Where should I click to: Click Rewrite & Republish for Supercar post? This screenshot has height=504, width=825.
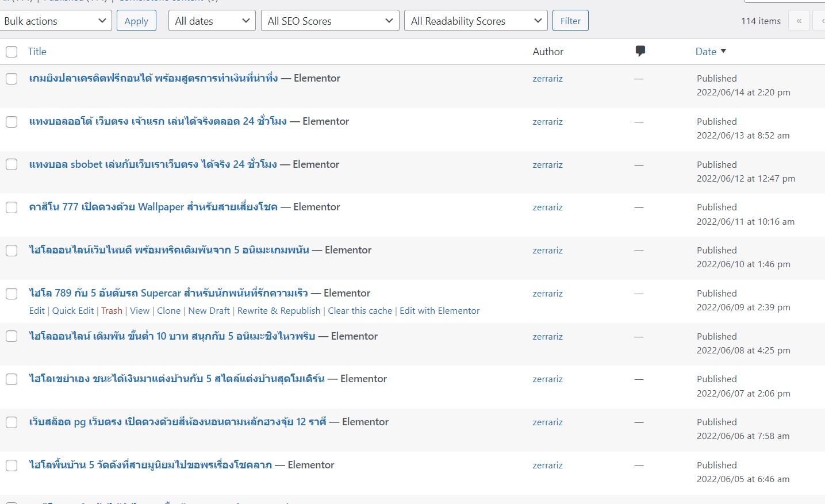(x=279, y=310)
